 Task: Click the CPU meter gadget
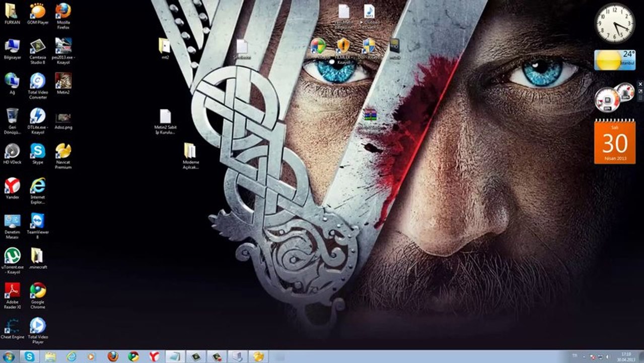coord(614,97)
